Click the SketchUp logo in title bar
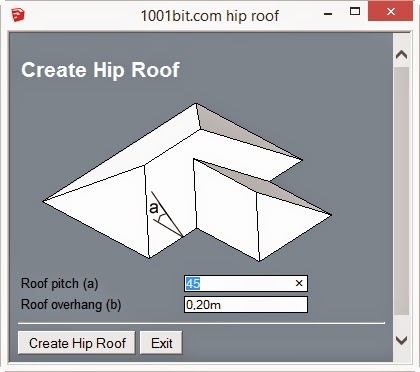Image resolution: width=420 pixels, height=372 pixels. click(18, 15)
